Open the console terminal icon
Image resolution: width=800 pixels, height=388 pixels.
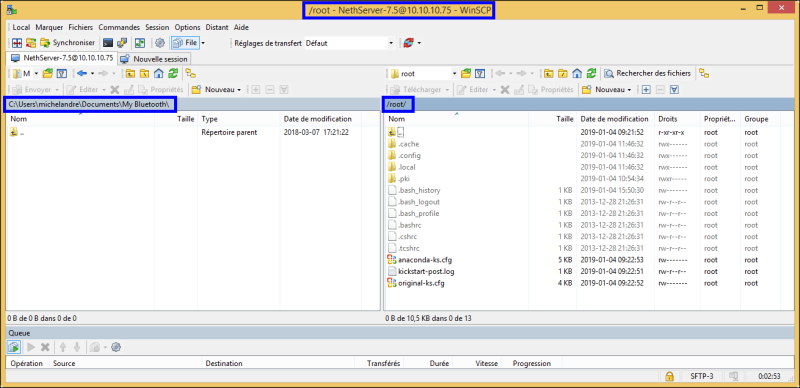(108, 43)
